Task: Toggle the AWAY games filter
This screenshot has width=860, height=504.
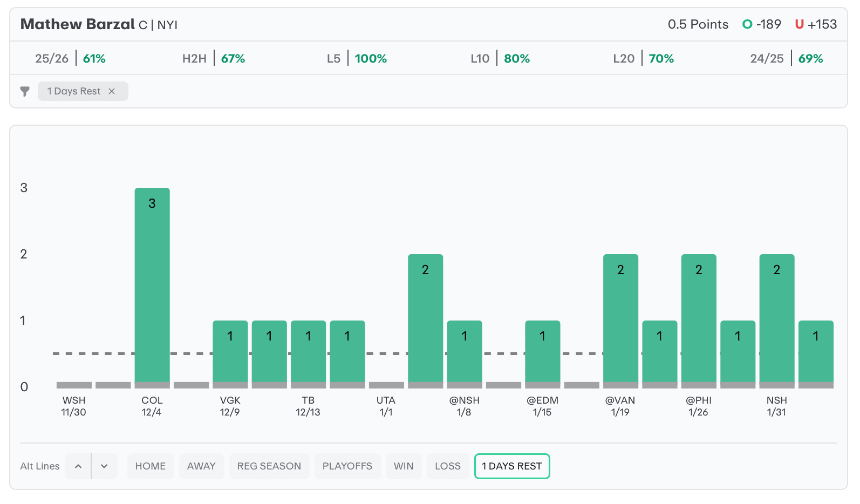Action: coord(201,466)
